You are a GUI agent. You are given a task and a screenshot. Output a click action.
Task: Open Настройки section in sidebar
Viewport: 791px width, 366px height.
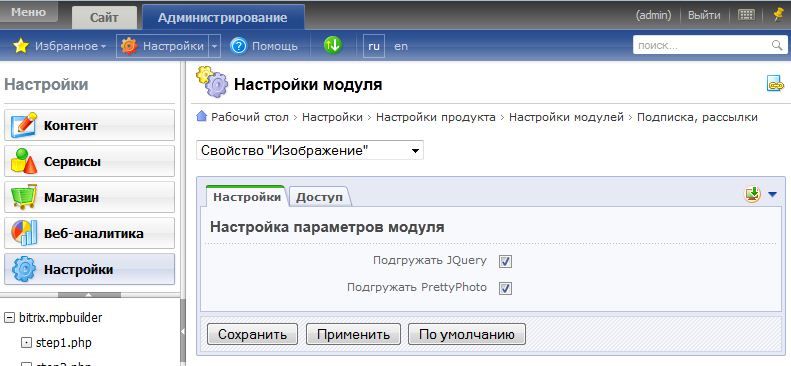pyautogui.click(x=89, y=269)
